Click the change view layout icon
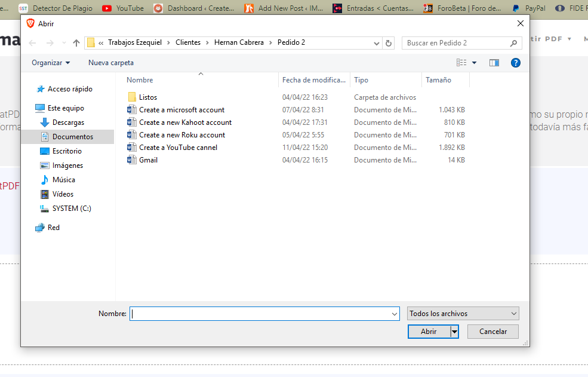 [461, 63]
